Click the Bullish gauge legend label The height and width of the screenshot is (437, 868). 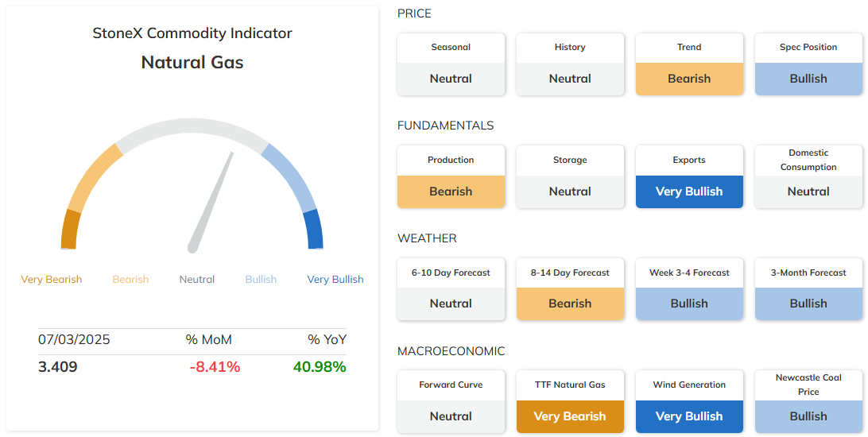[261, 280]
